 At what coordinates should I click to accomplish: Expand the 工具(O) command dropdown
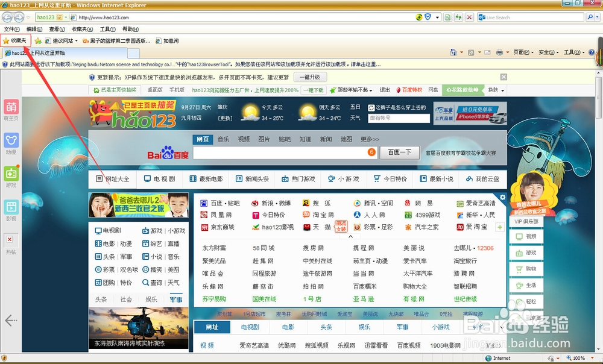574,52
